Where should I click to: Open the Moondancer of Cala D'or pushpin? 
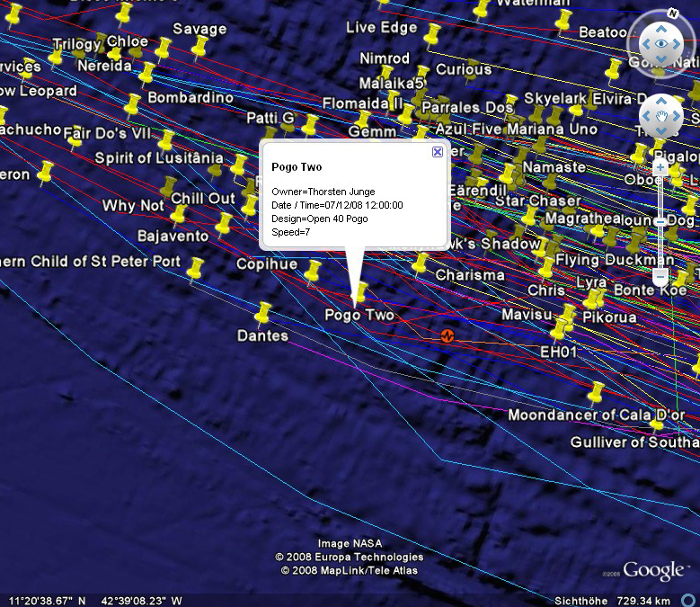pyautogui.click(x=595, y=393)
